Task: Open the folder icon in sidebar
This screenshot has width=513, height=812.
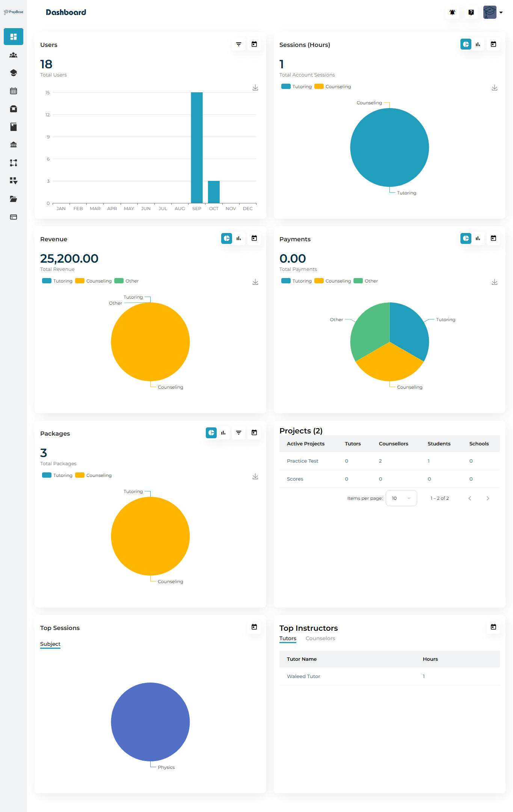Action: tap(14, 199)
